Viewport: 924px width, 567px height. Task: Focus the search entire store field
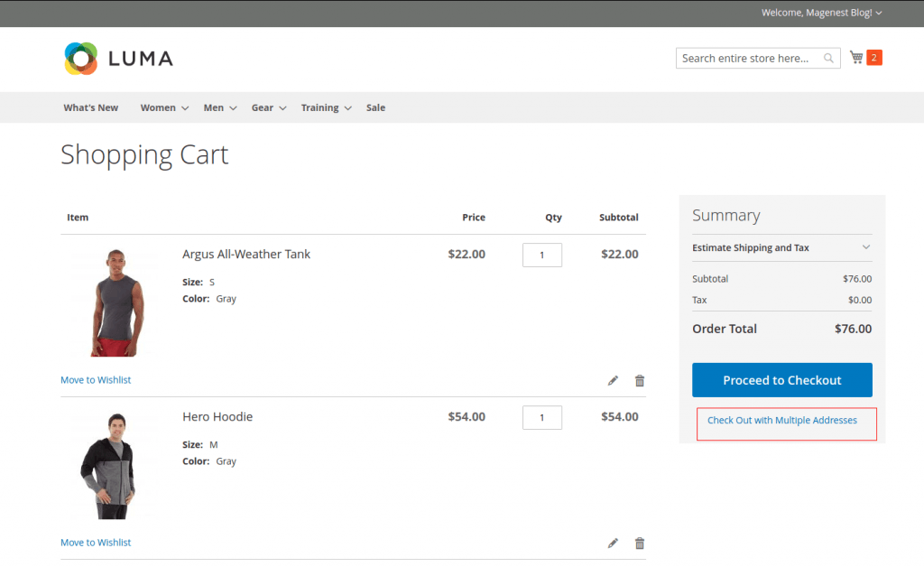[x=747, y=59]
